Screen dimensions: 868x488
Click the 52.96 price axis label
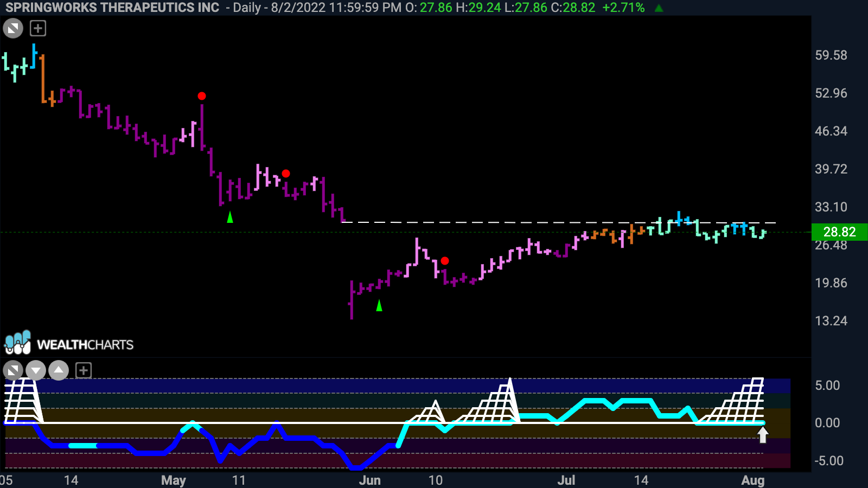(x=831, y=93)
